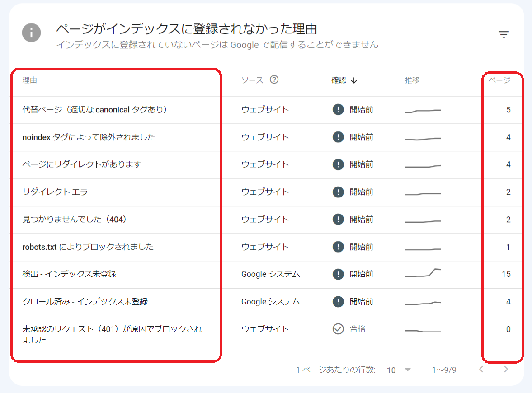Screen dimensions: 532x393
Task: Open 未承認のリクエスト(401)row
Action: point(266,335)
